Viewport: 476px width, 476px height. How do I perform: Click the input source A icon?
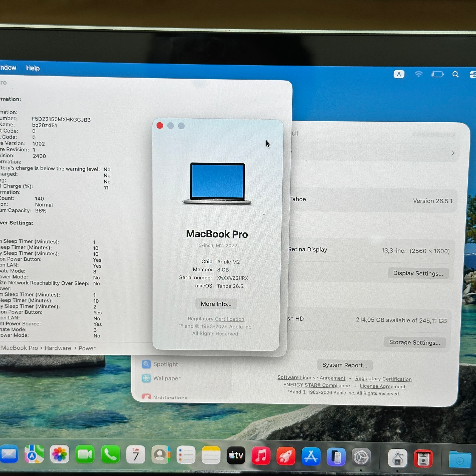(399, 74)
